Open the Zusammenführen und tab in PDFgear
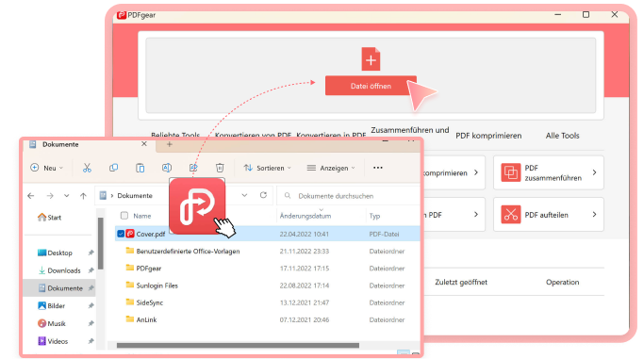The image size is (644, 359). coord(410,130)
